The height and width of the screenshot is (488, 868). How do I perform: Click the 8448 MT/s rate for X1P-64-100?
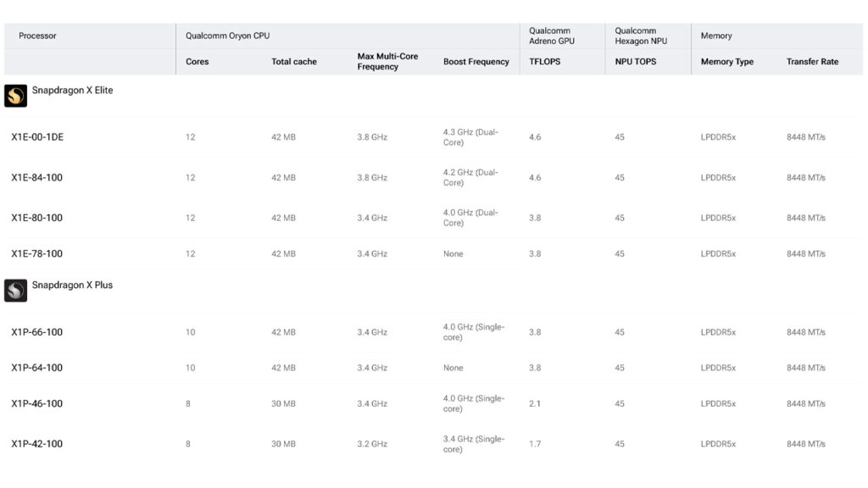806,368
